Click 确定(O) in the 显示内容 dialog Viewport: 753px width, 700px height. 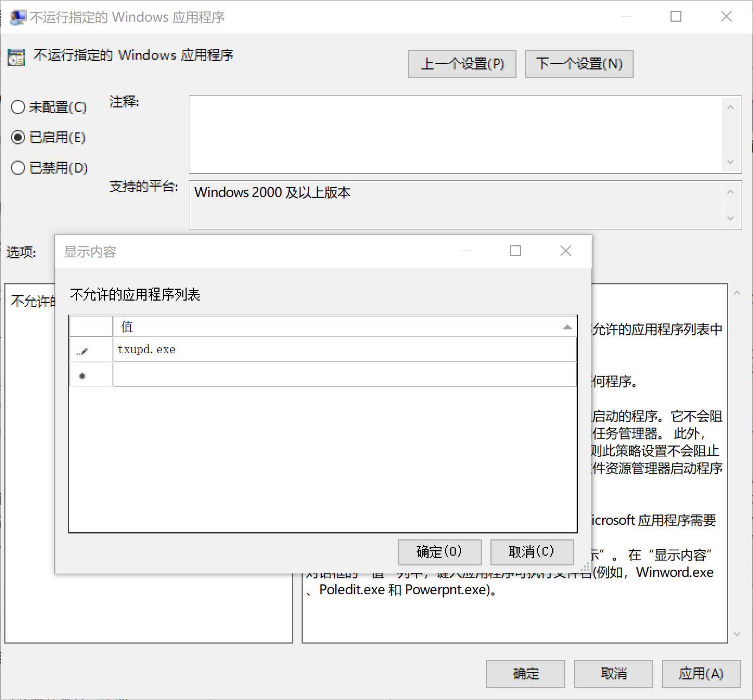click(439, 552)
